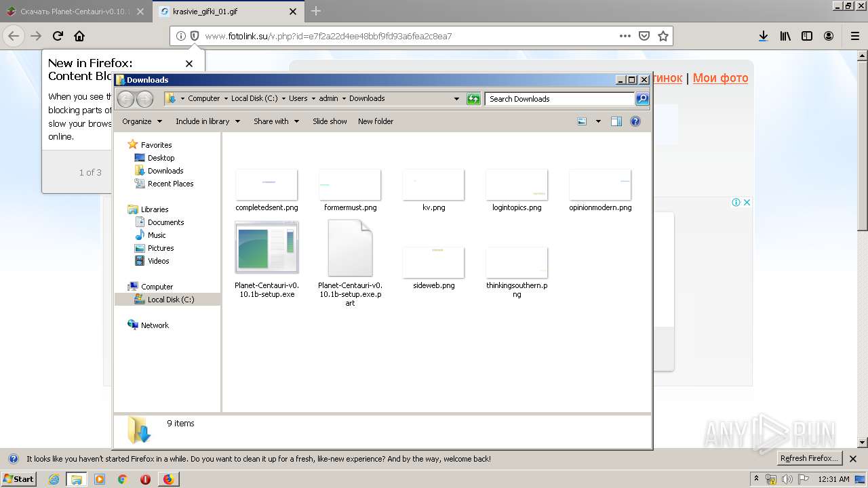Select thinkingsouthern.png file

[517, 272]
